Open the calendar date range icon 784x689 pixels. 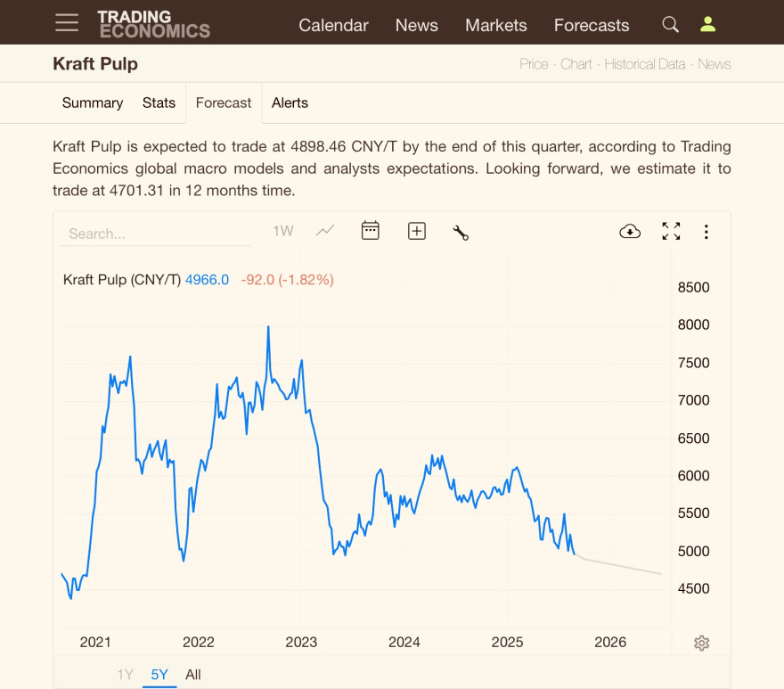tap(370, 231)
